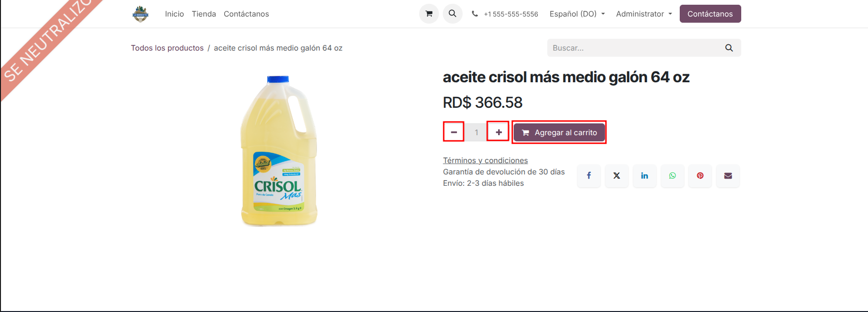Share product on X (Twitter)
This screenshot has height=312, width=868.
click(617, 176)
